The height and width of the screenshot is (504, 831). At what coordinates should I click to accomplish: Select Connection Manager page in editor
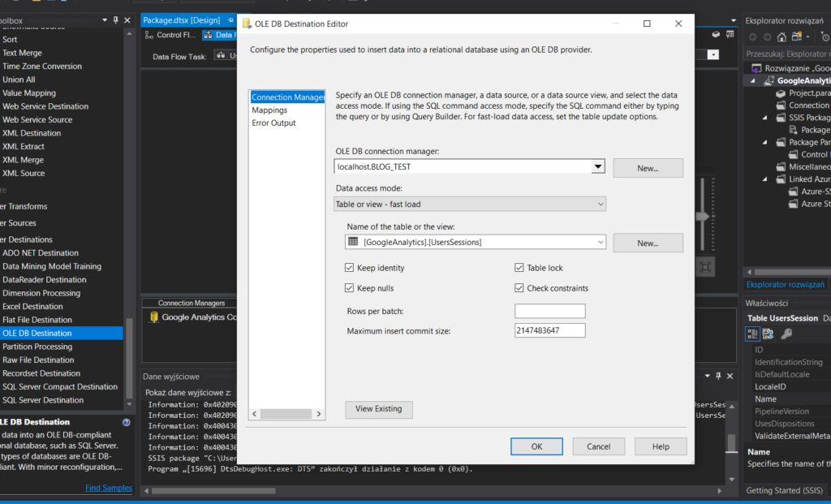tap(287, 97)
